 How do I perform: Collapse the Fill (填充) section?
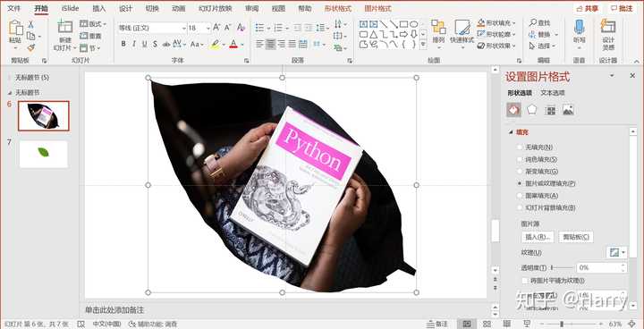(x=511, y=132)
